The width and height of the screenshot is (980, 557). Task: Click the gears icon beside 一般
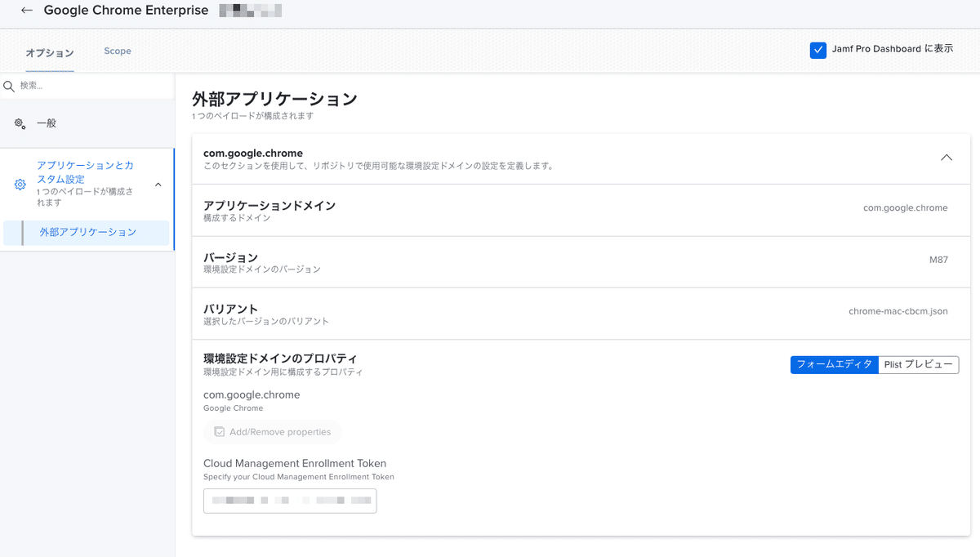coord(20,123)
